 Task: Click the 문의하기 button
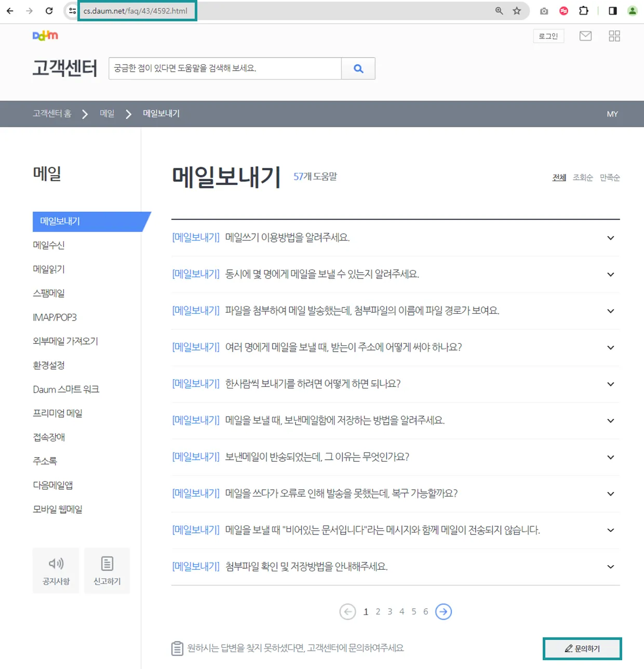(582, 649)
